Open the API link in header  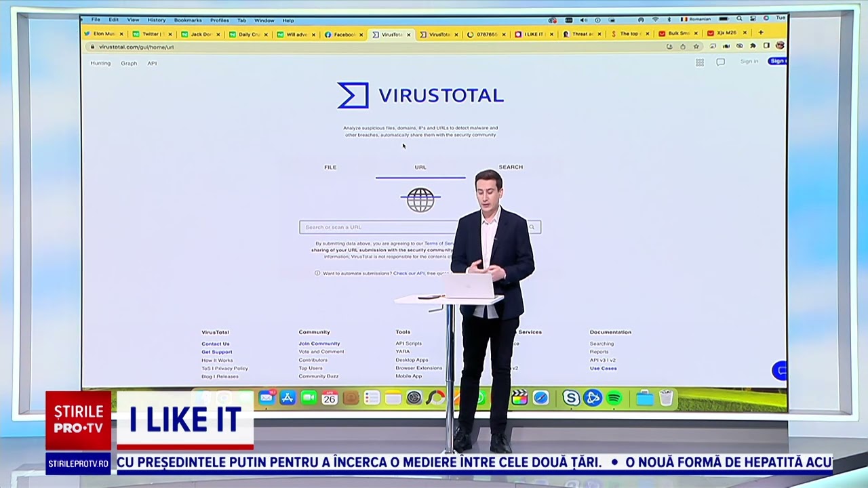click(152, 63)
